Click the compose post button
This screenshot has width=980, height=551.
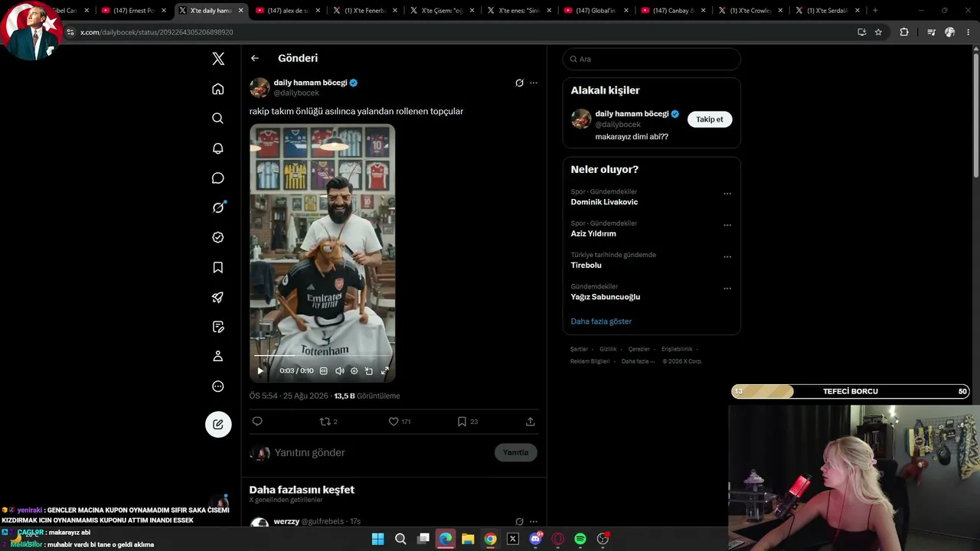click(218, 424)
